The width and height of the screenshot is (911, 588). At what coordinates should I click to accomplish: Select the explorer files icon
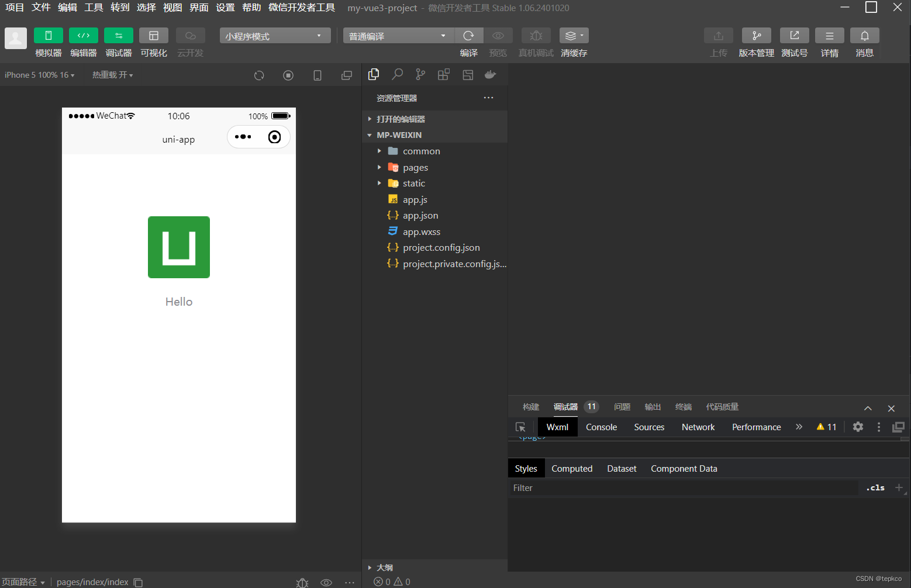tap(374, 74)
